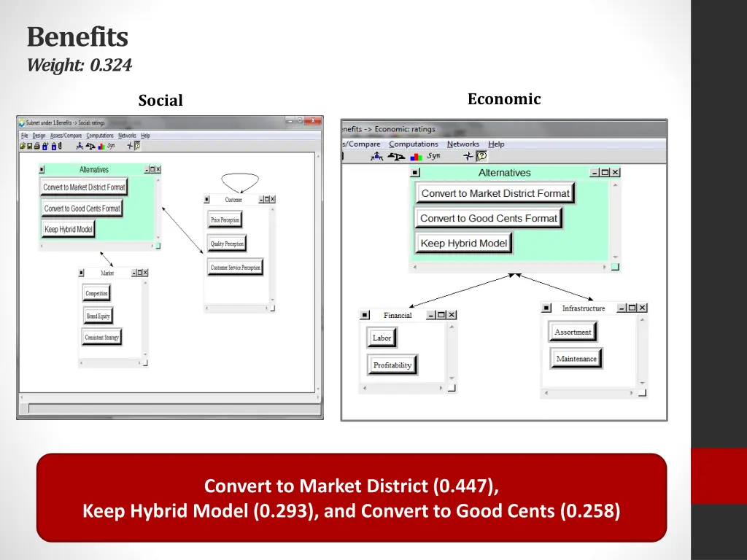Image resolution: width=747 pixels, height=560 pixels.
Task: Minimize the Infrastructure cluster window
Action: [x=622, y=308]
